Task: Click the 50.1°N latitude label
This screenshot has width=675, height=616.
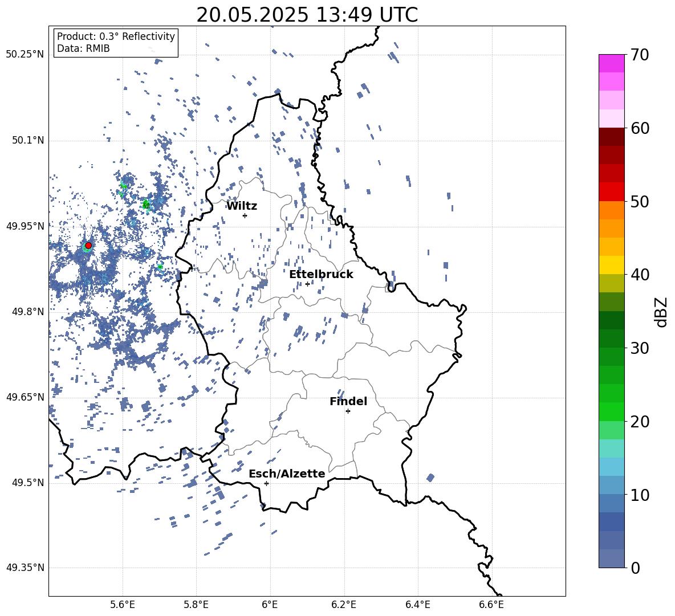Action: point(28,140)
